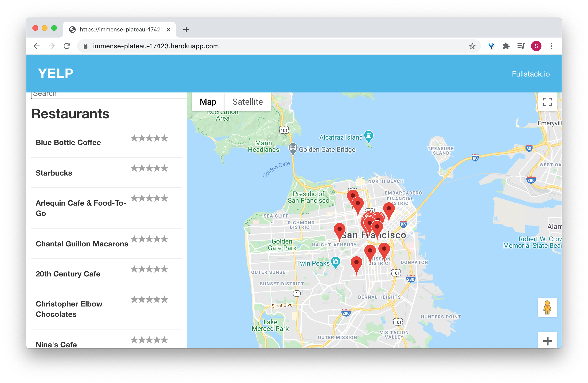Select the Map view type
588x383 pixels.
click(208, 102)
